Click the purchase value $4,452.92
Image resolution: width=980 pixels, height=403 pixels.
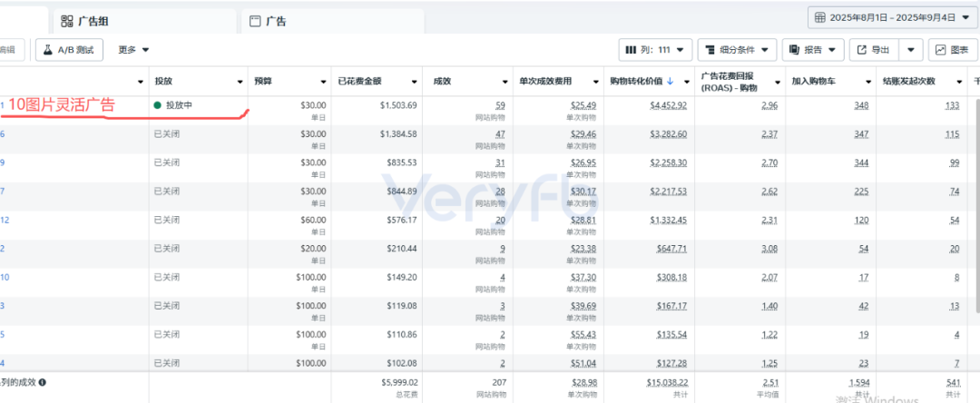click(668, 105)
